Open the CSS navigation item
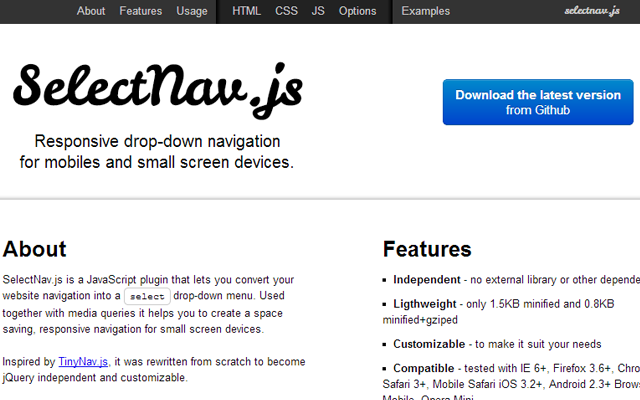This screenshot has width=640, height=400. point(286,11)
